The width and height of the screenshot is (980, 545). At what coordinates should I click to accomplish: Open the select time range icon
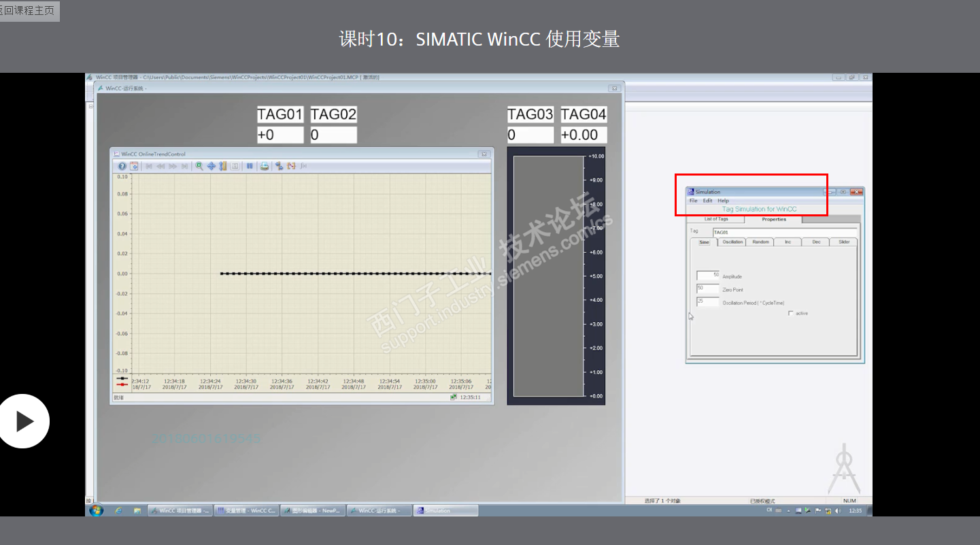tap(303, 166)
